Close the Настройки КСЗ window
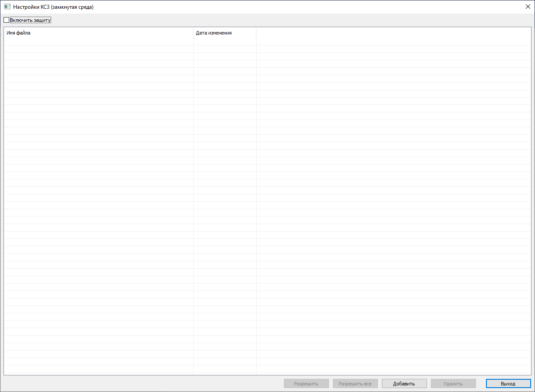Screen dimensions: 535x392 (x=527, y=7)
